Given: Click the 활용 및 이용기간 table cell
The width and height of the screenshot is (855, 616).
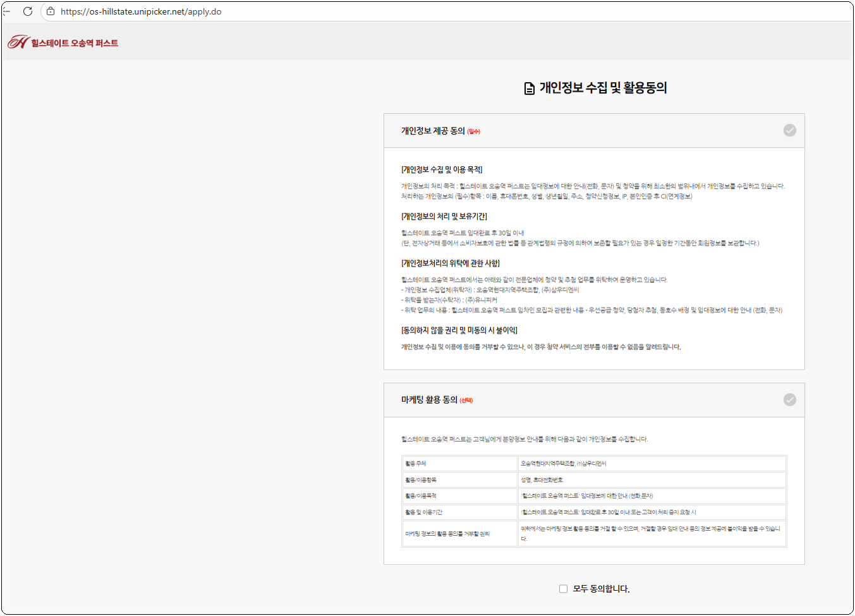Looking at the screenshot, I should click(x=459, y=512).
